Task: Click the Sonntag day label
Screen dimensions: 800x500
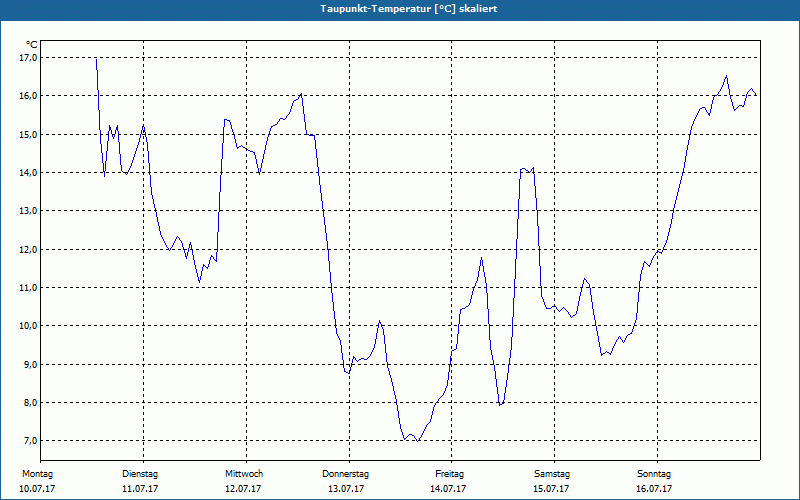Action: coord(654,474)
